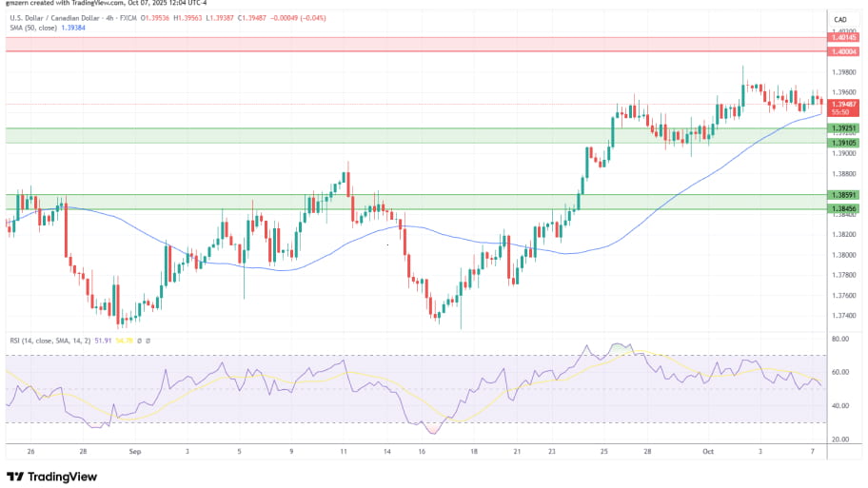Image resolution: width=868 pixels, height=488 pixels.
Task: Click the 1.39251 green price label
Action: pyautogui.click(x=842, y=128)
